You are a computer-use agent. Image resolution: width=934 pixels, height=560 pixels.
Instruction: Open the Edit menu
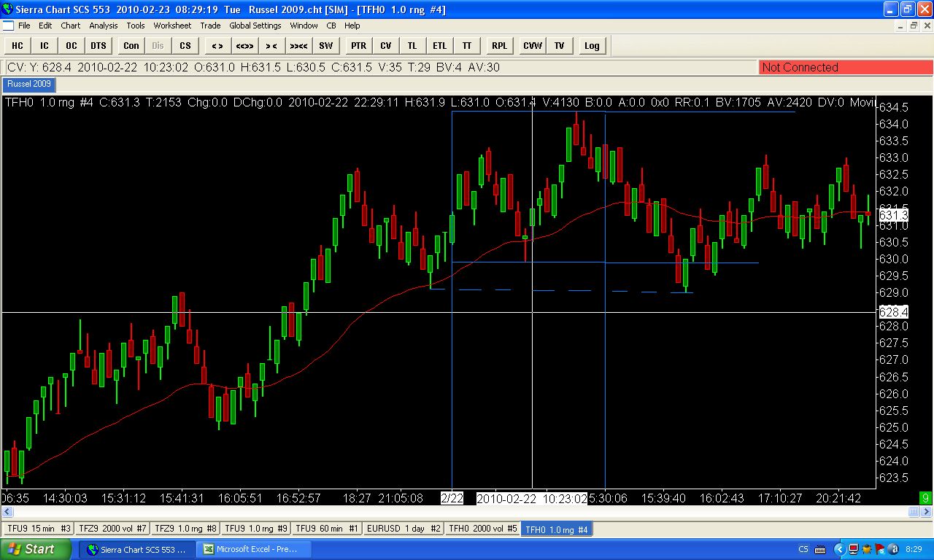click(x=45, y=26)
